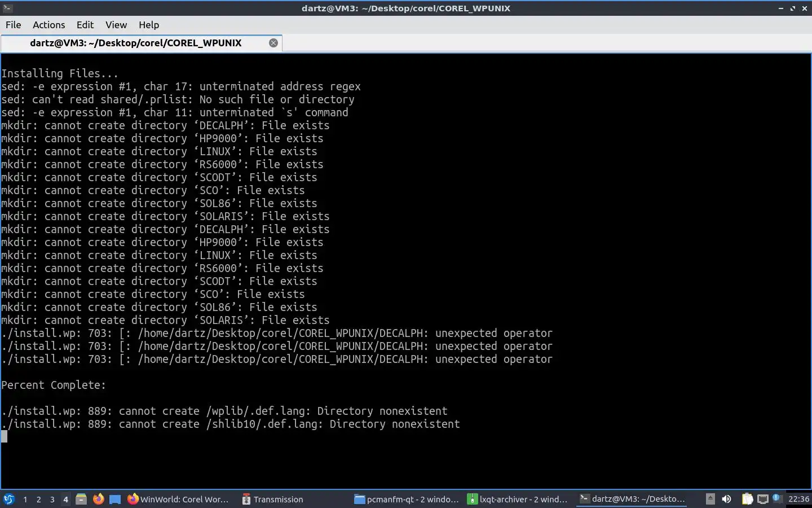Click "unterminated `s' command" error line
This screenshot has width=812, height=508.
[175, 112]
